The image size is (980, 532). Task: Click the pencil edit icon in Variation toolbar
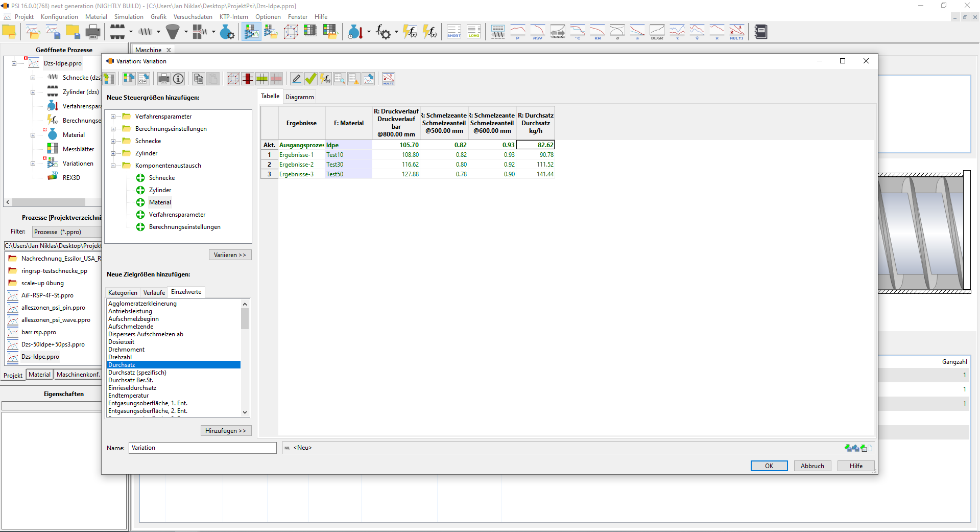pyautogui.click(x=296, y=79)
